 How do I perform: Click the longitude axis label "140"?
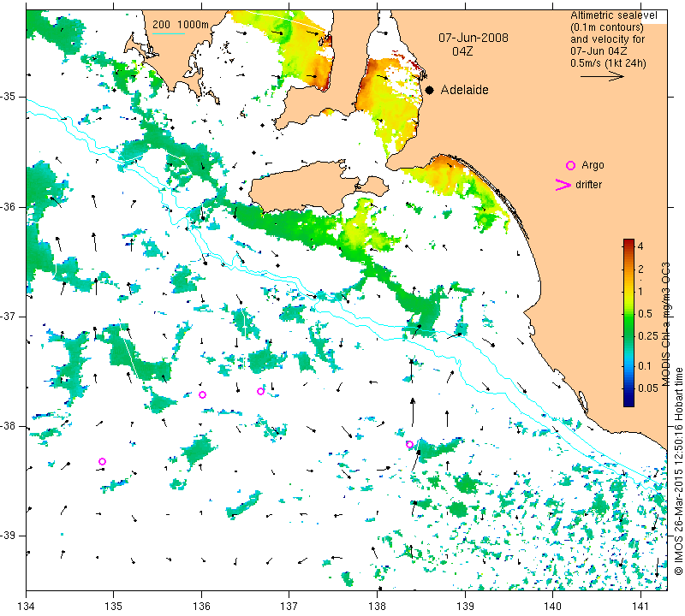pos(552,607)
